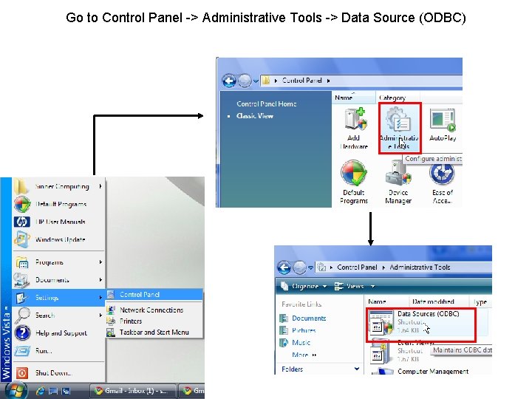Click Control Panel breadcrumb in Administrative Tools window
The height and width of the screenshot is (399, 532).
(357, 267)
